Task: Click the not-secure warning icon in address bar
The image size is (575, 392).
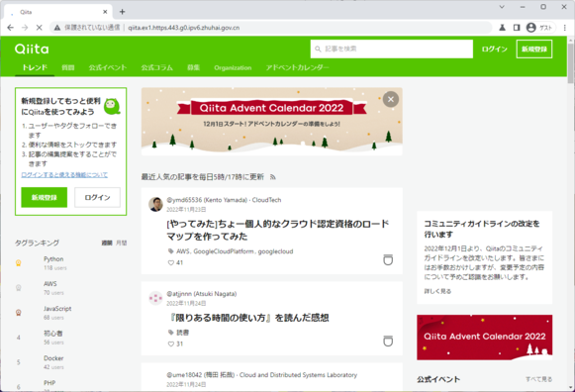Action: click(56, 28)
